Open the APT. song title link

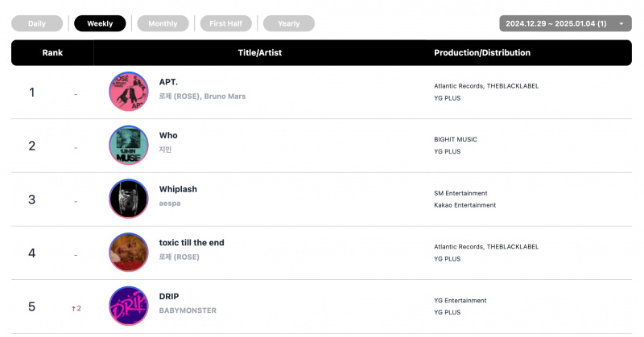pos(168,82)
